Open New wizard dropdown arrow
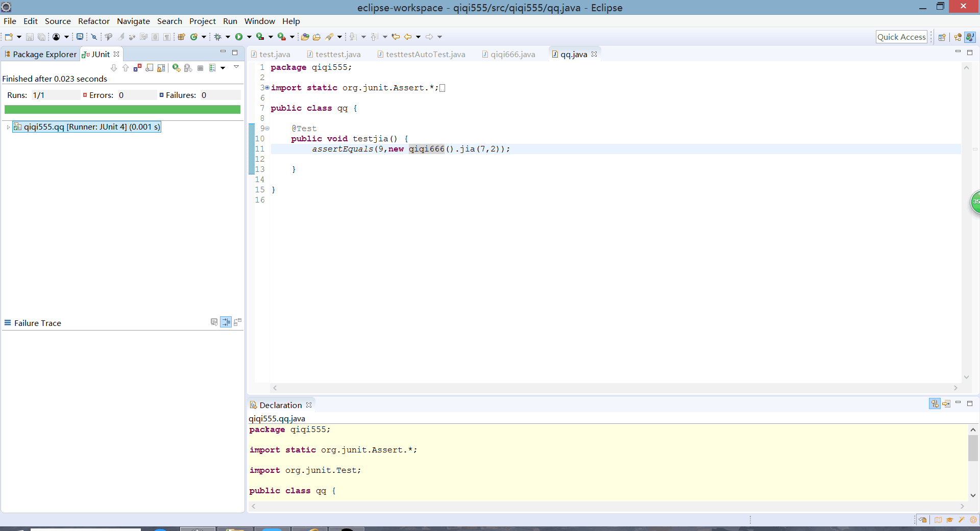Screen dimensions: 980x531 click(19, 37)
